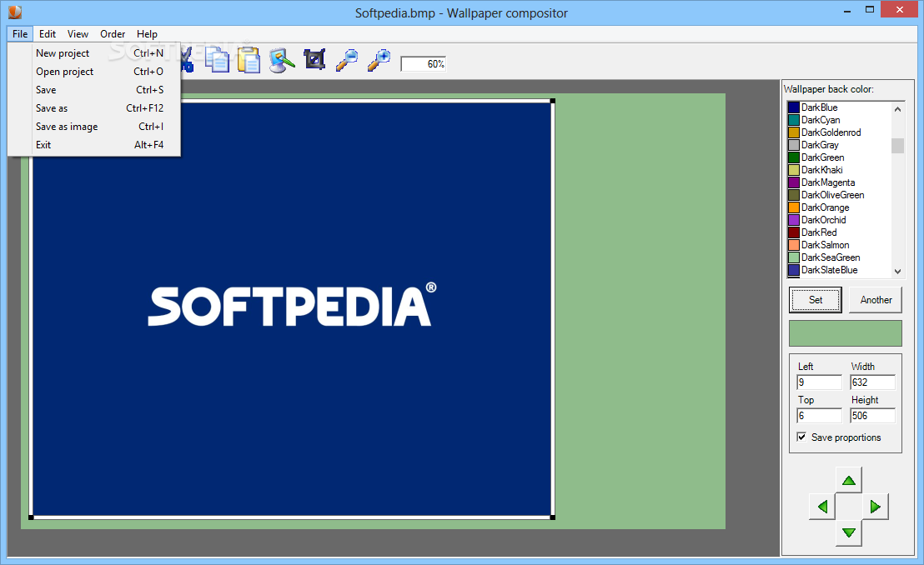The width and height of the screenshot is (924, 565).
Task: Click the color list scroll up arrow
Action: pyautogui.click(x=897, y=108)
